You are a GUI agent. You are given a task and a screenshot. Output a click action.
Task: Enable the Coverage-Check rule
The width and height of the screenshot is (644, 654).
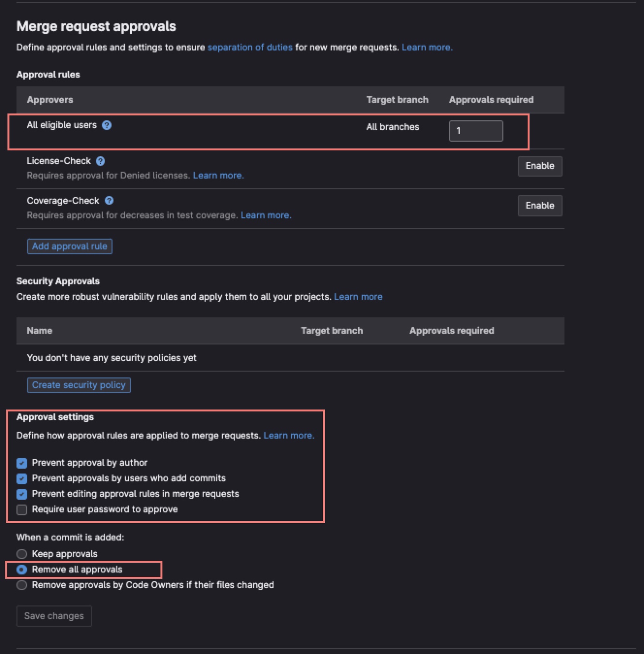point(540,206)
